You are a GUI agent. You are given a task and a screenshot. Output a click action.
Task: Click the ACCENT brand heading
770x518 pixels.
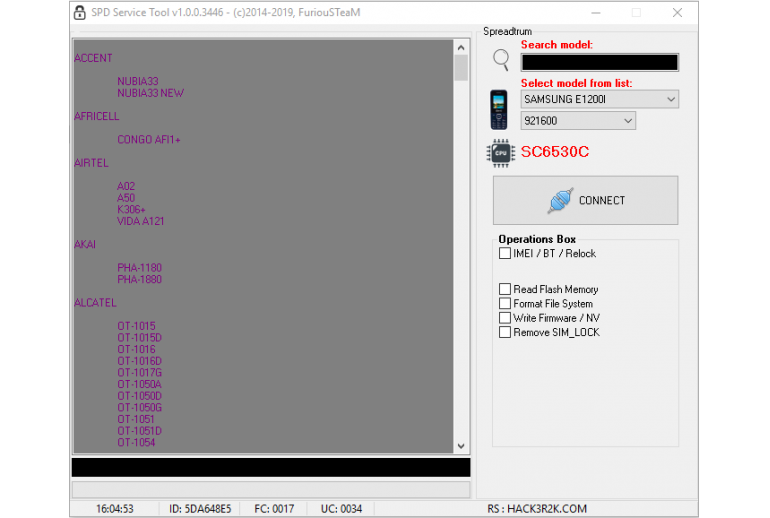93,58
